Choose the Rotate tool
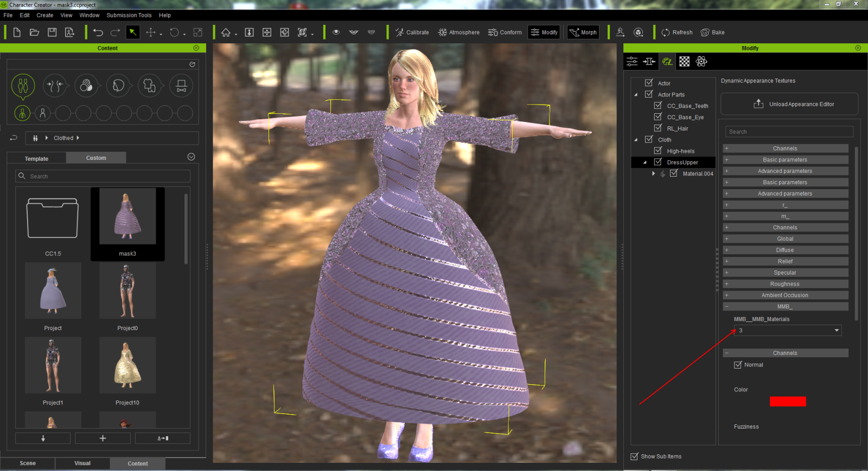The height and width of the screenshot is (471, 868). point(174,33)
